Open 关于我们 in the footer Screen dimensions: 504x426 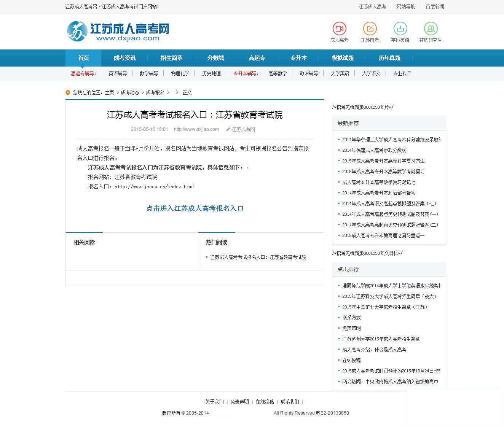click(214, 402)
